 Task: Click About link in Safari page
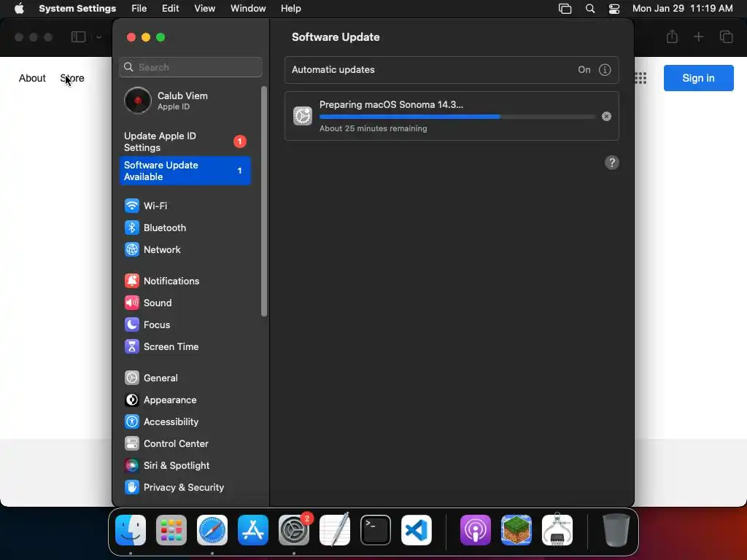(x=32, y=78)
